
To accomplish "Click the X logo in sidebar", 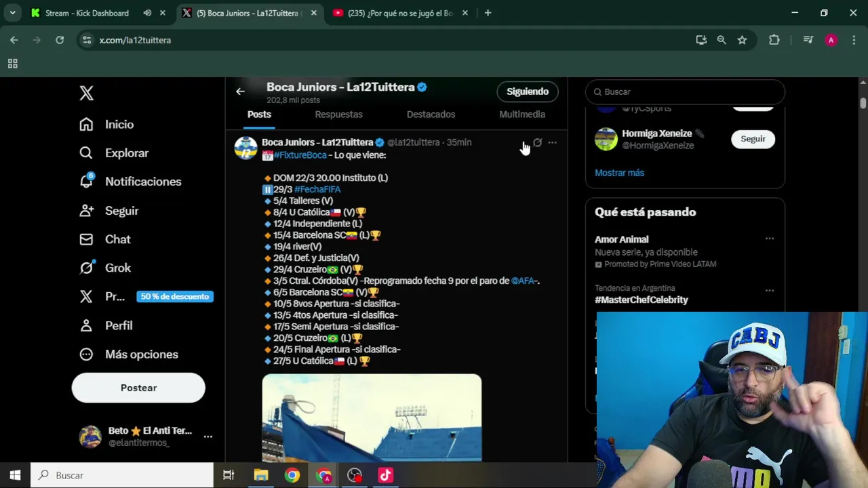I will [86, 93].
